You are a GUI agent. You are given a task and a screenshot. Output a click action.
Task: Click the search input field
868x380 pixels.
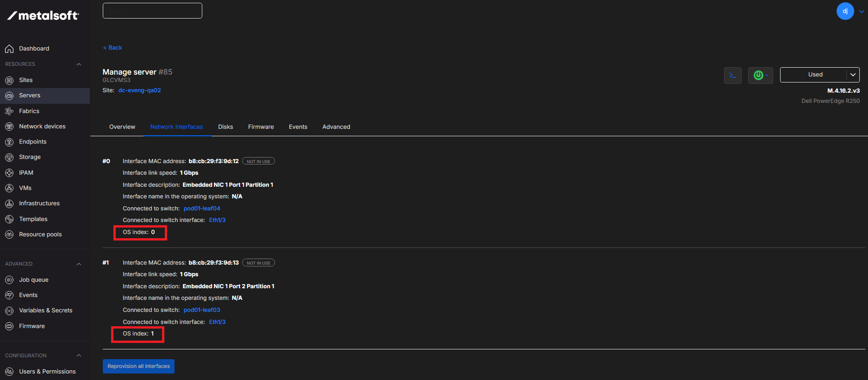tap(152, 11)
